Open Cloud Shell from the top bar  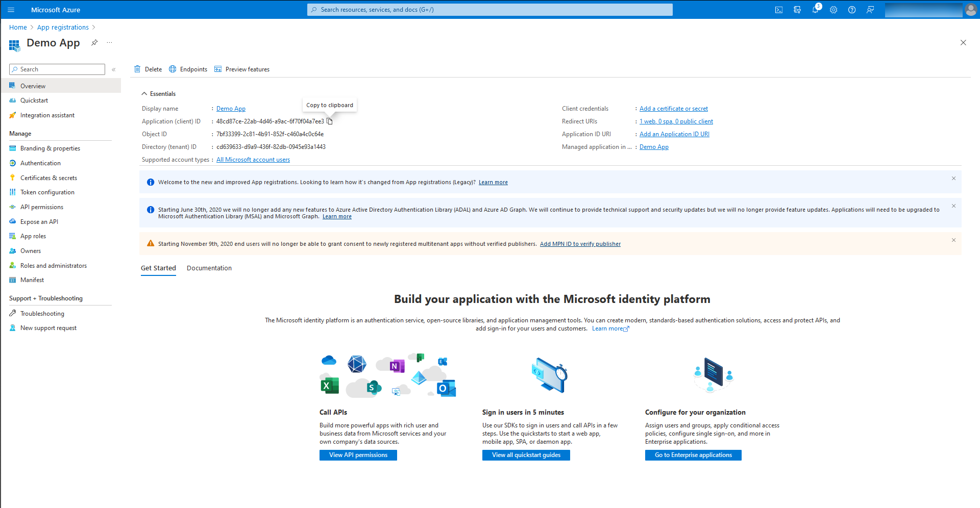point(779,10)
